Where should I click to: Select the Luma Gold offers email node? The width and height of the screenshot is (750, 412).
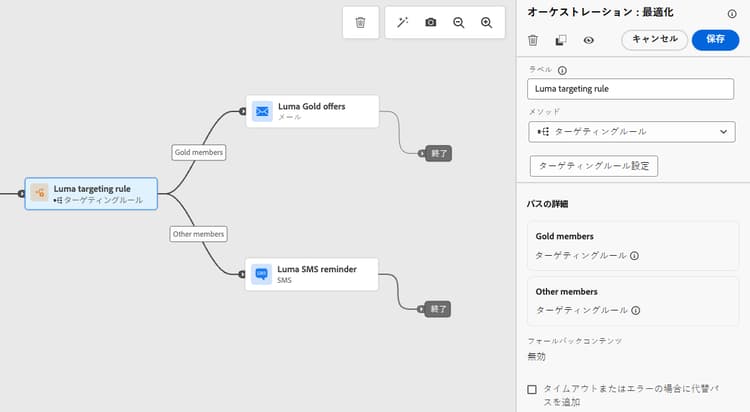point(312,111)
